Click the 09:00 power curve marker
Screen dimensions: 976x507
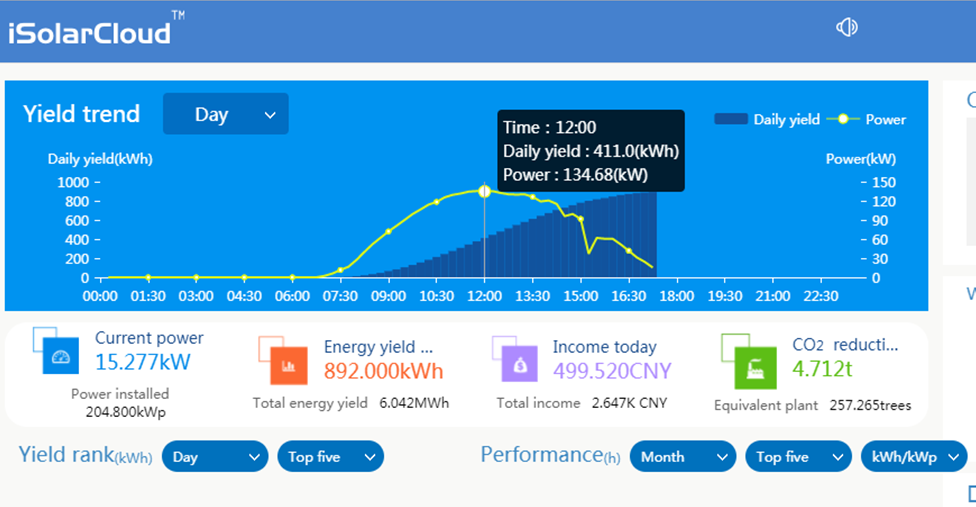pos(388,231)
